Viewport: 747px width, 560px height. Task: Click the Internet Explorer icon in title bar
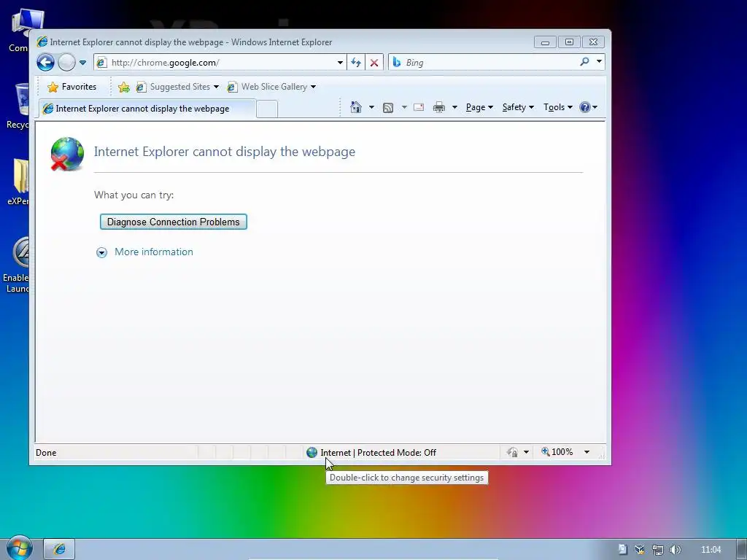point(42,42)
